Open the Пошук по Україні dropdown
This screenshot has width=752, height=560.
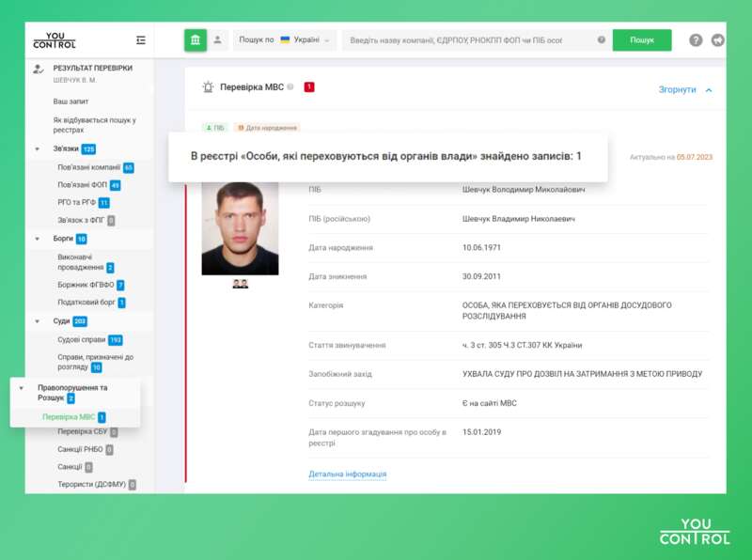[285, 40]
